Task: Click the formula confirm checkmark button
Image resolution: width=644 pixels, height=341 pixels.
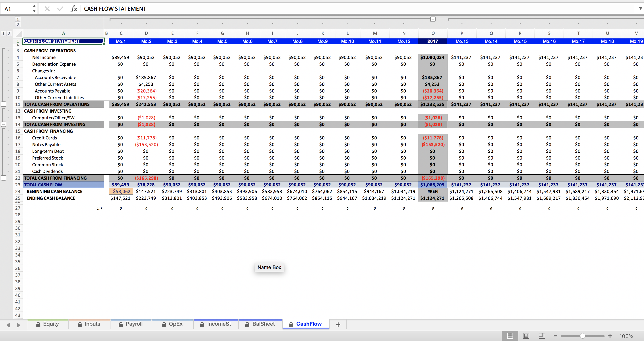Action: (60, 9)
